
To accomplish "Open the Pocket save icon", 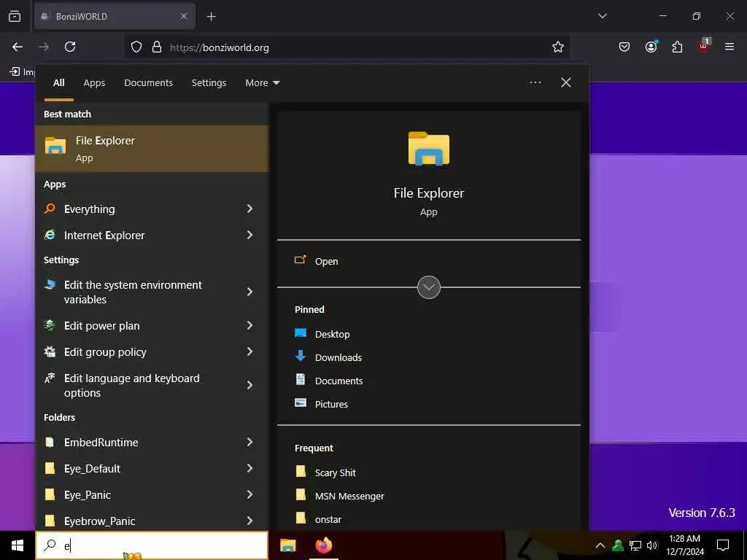I will 624,47.
